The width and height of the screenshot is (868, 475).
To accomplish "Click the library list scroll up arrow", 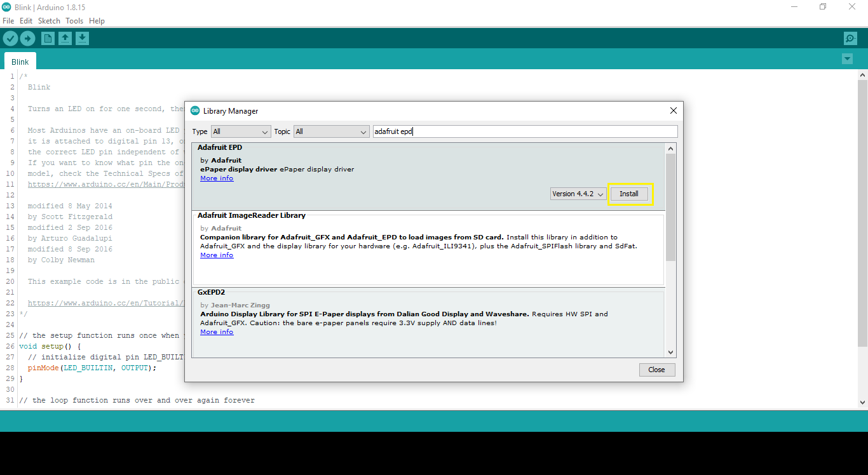I will point(670,149).
